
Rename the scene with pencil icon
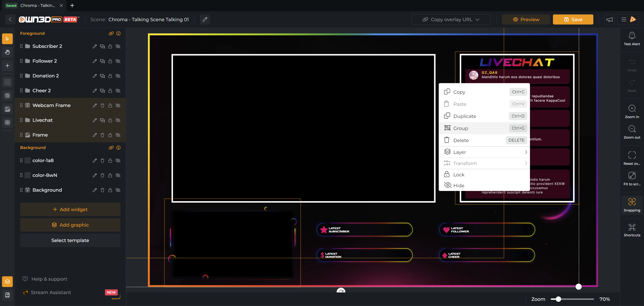click(205, 19)
